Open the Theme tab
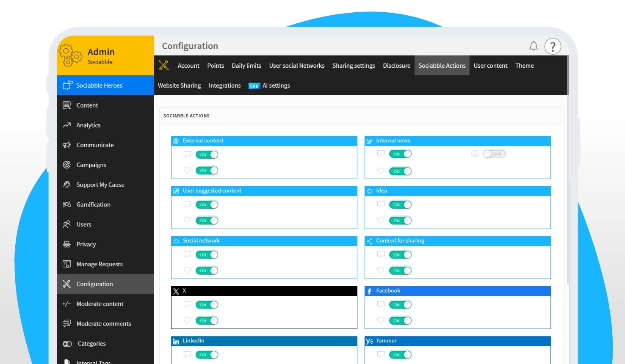625x364 pixels. tap(525, 66)
